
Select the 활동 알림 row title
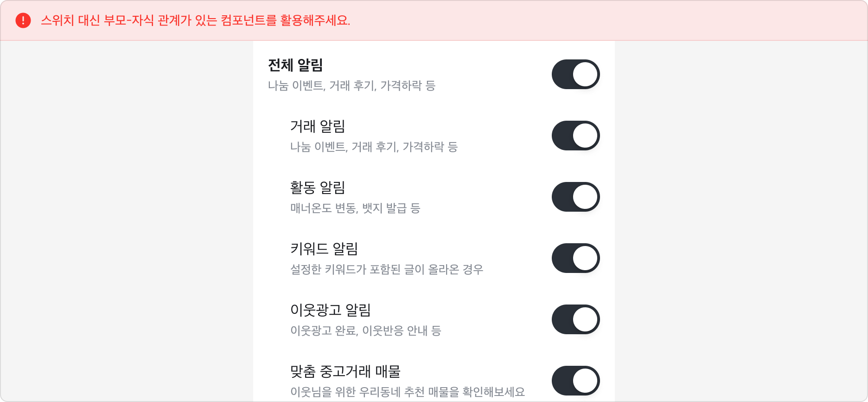[x=318, y=188]
